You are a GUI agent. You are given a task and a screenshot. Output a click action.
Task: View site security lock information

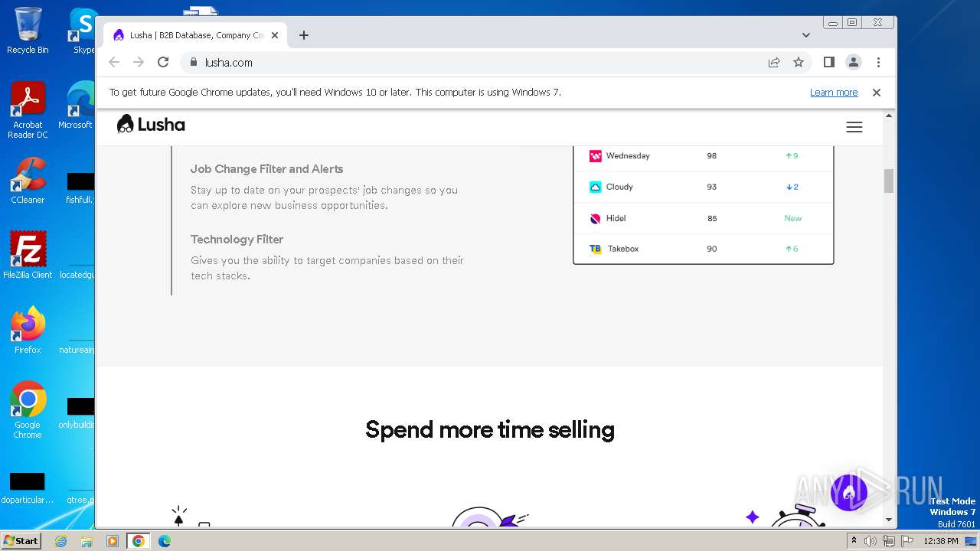click(x=193, y=63)
